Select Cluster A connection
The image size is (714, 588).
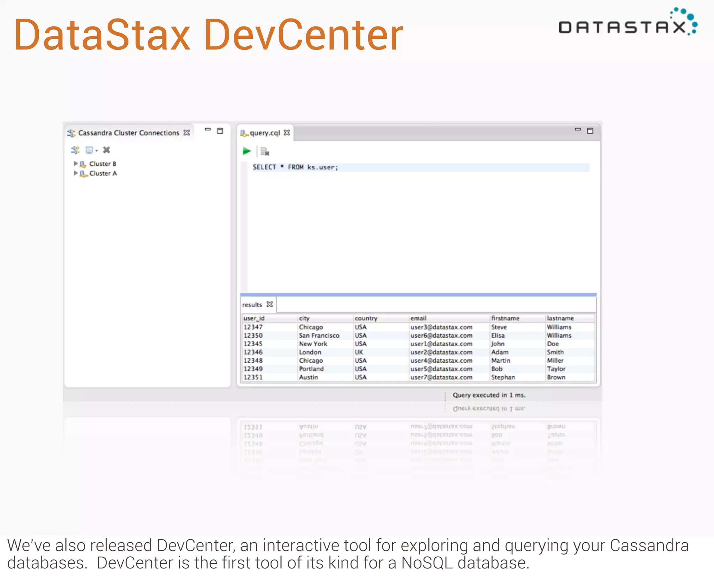(x=103, y=173)
